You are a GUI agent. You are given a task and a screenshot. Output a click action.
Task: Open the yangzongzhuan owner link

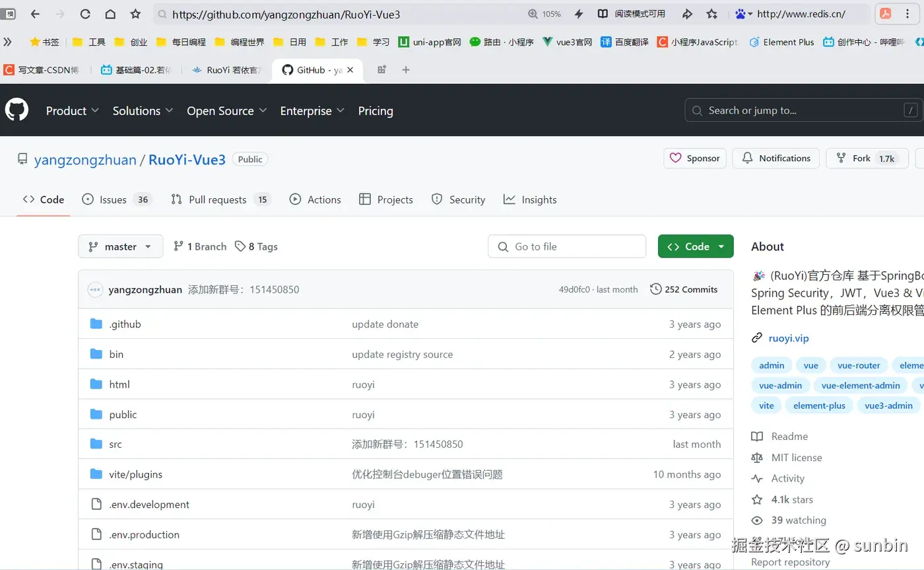pyautogui.click(x=85, y=159)
